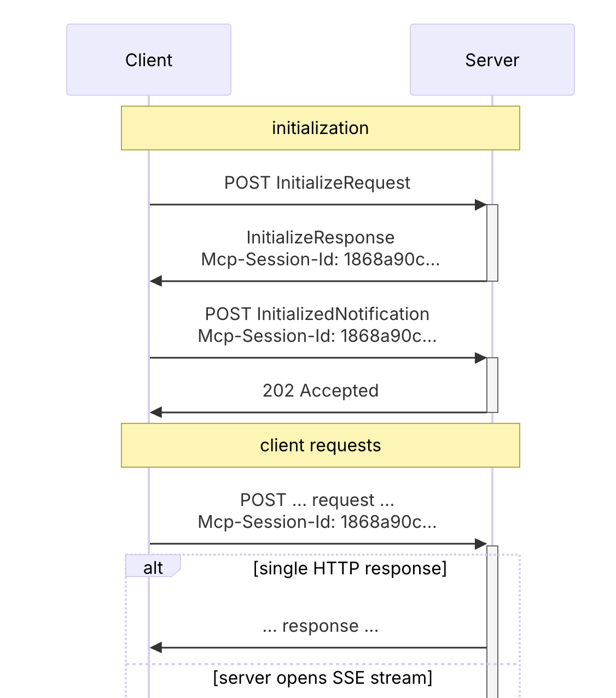
Task: Click the [single HTTP response] condition text
Action: pos(350,568)
